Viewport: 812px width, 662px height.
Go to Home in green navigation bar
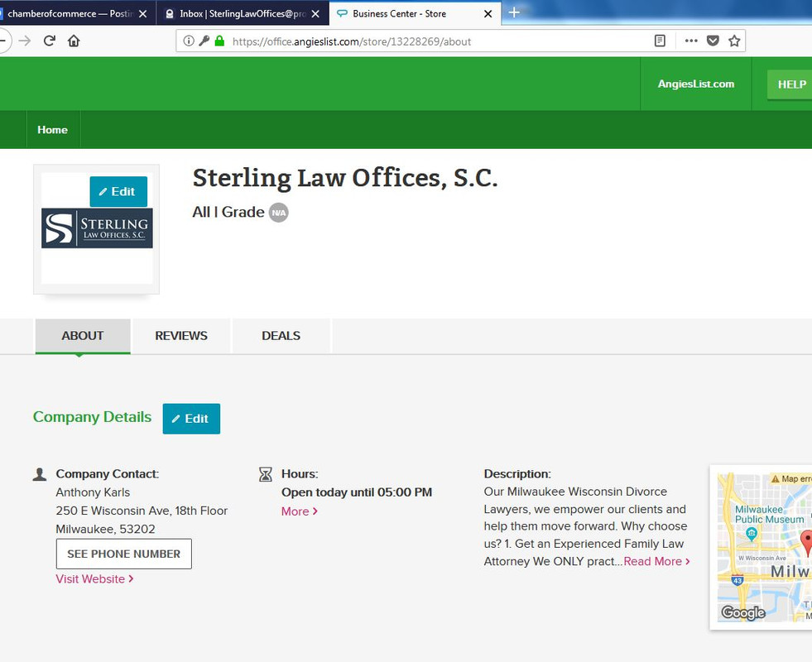click(x=52, y=129)
